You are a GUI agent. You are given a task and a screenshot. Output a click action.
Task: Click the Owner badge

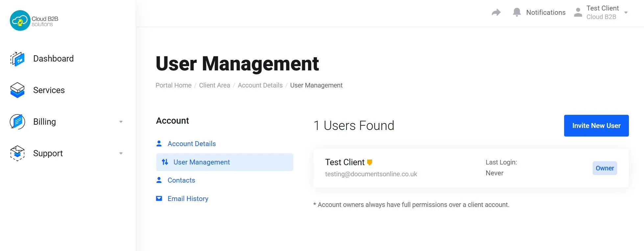(605, 168)
